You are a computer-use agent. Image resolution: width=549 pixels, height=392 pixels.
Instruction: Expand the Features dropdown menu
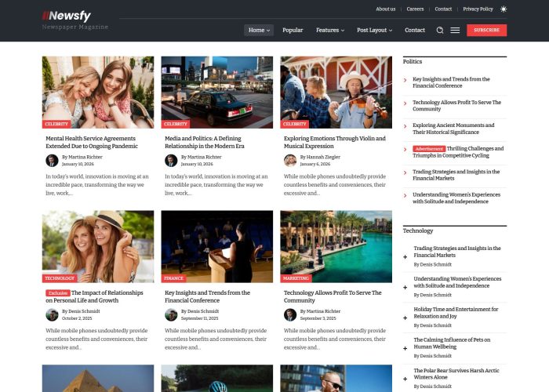[x=330, y=30]
